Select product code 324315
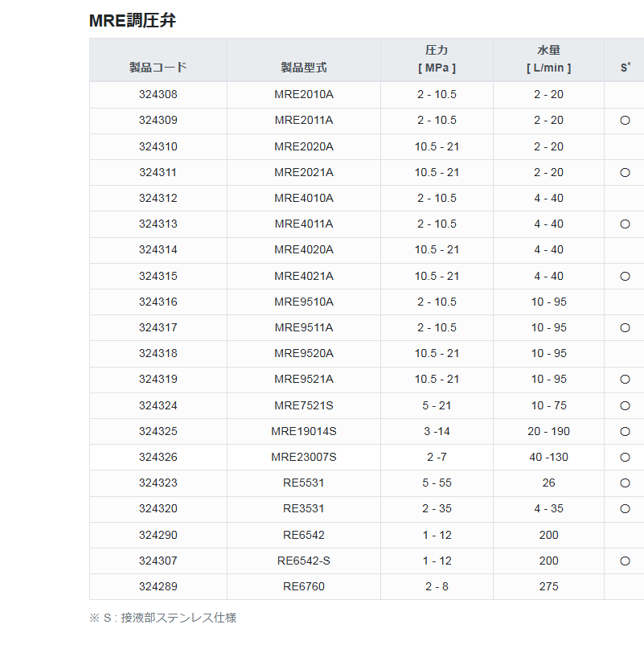 pos(158,277)
